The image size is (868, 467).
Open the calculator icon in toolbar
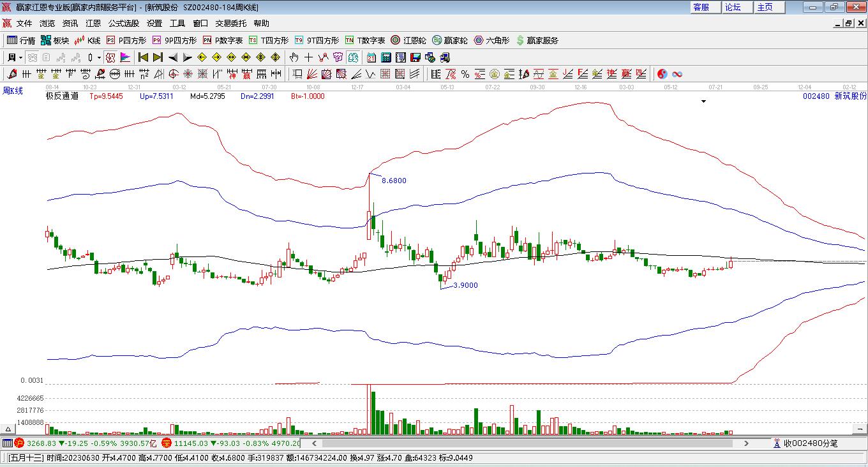[385, 57]
